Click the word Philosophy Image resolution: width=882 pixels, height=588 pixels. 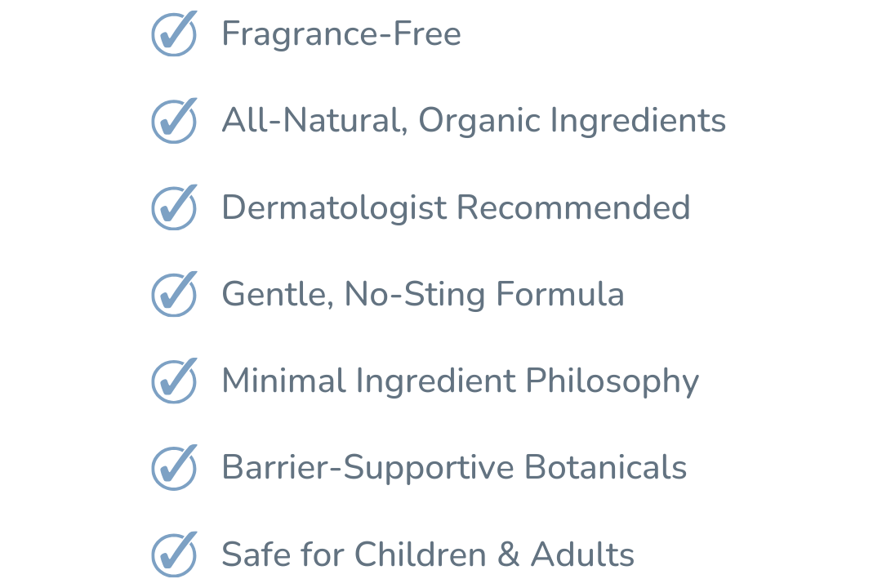coord(612,381)
